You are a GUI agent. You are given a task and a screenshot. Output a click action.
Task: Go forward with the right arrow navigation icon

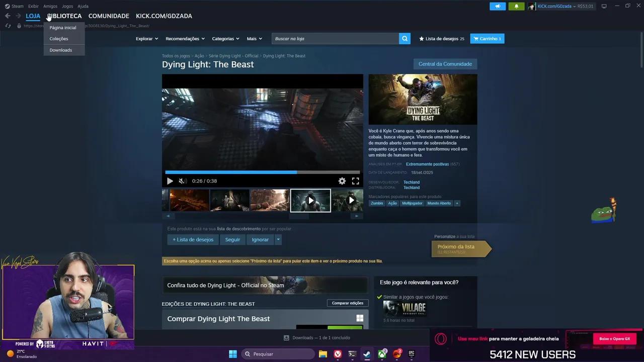click(18, 16)
